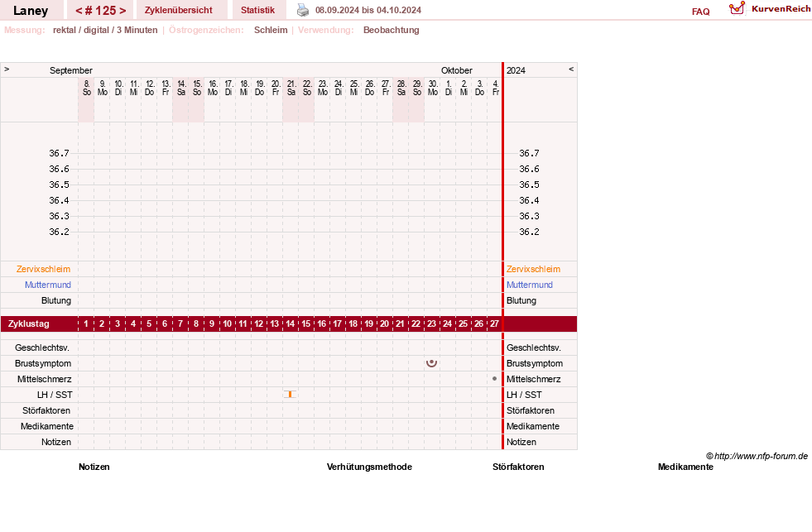Image resolution: width=812 pixels, height=532 pixels.
Task: Click the right arrow beside September
Action: pyautogui.click(x=7, y=69)
